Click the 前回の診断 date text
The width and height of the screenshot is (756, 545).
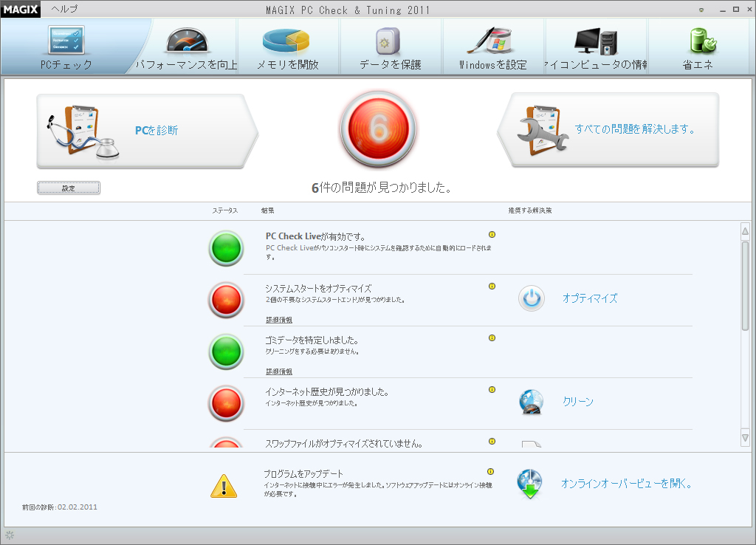coord(60,507)
